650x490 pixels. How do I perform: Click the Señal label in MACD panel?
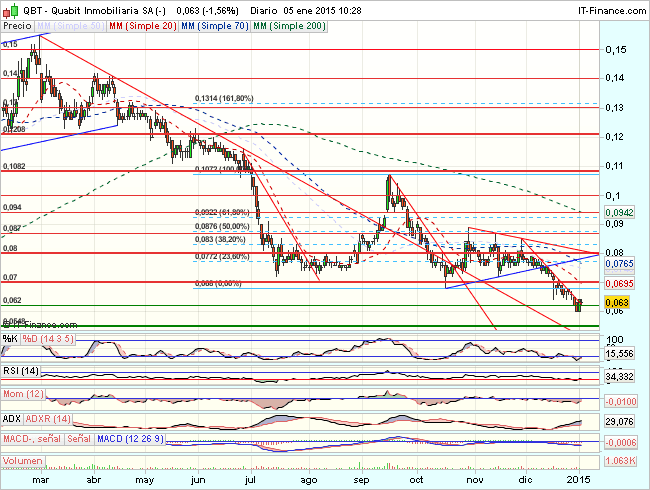[x=79, y=439]
